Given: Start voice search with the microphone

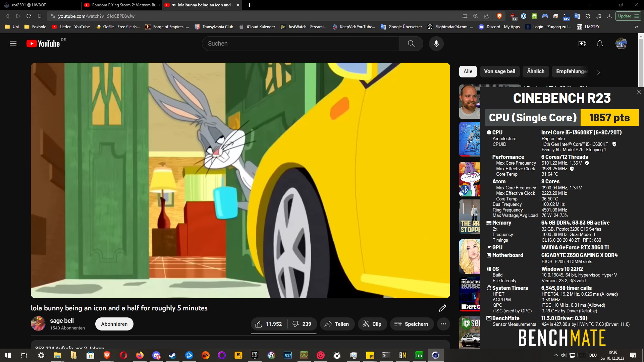Looking at the screenshot, I should point(436,44).
